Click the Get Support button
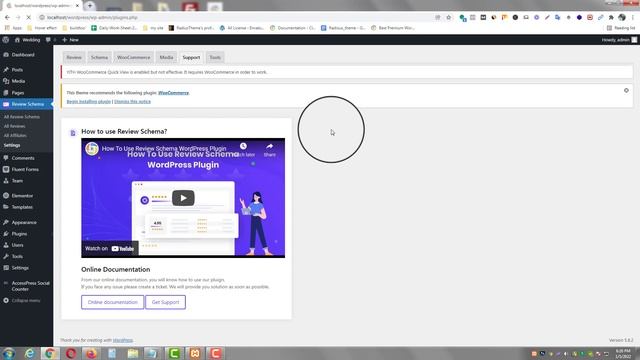This screenshot has width=640, height=360. coord(165,302)
